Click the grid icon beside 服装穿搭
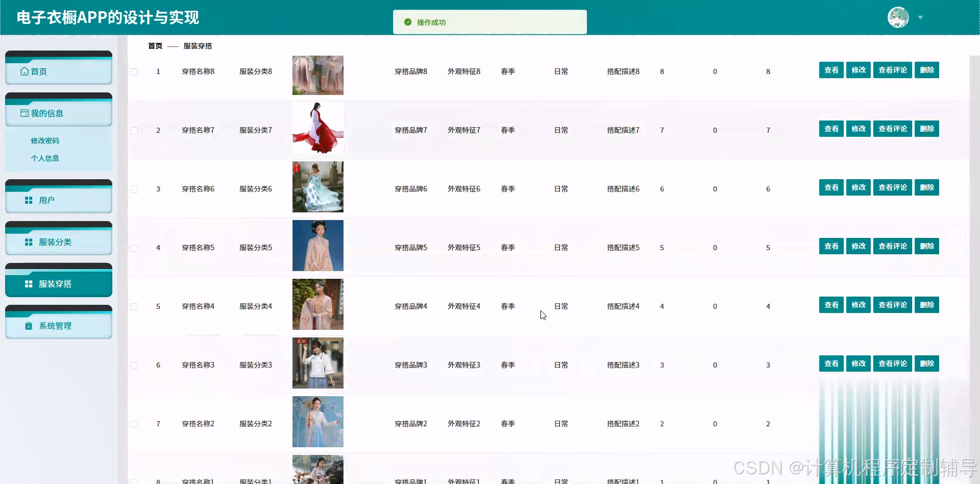980x484 pixels. [x=29, y=284]
